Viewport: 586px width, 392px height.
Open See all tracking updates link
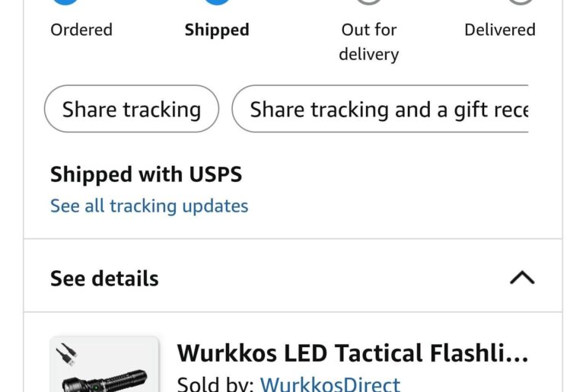tap(149, 206)
